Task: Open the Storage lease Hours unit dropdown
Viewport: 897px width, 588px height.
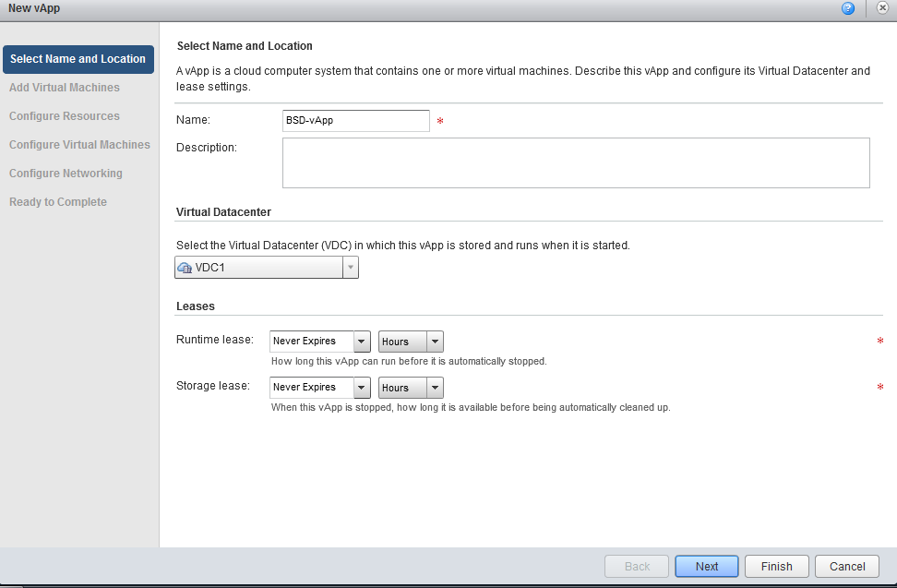Action: click(411, 388)
